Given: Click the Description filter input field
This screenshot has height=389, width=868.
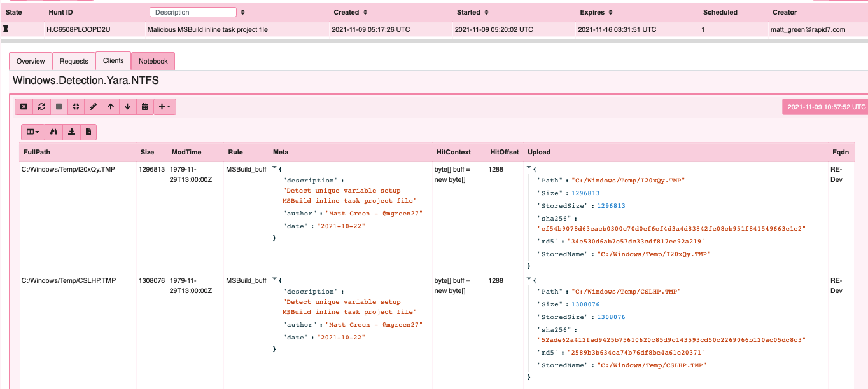Looking at the screenshot, I should [x=193, y=12].
